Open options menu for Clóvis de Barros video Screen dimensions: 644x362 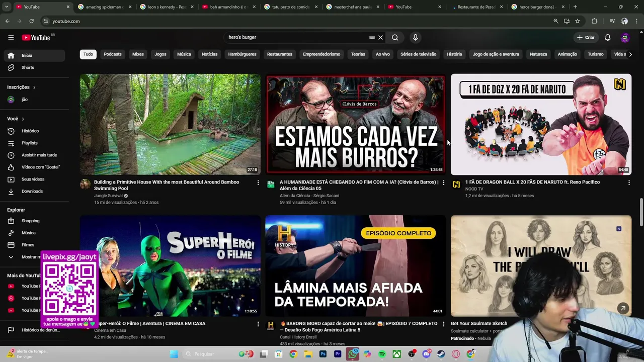(443, 183)
